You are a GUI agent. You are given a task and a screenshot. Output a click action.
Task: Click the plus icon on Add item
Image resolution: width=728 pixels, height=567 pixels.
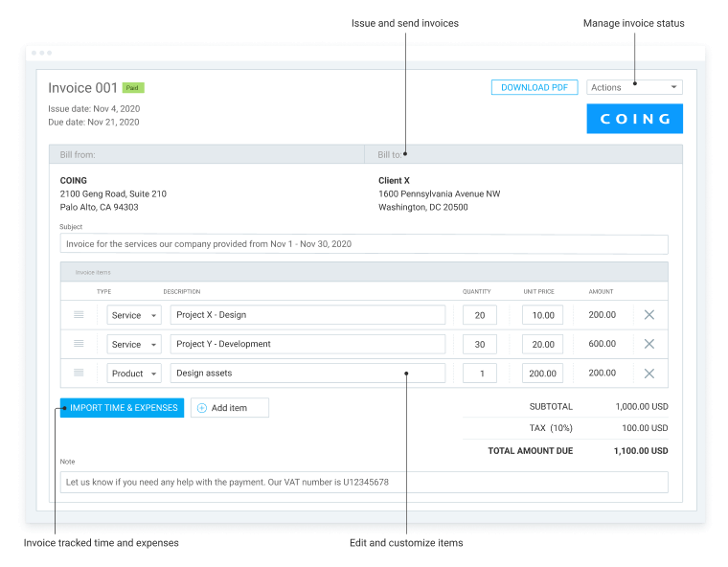point(202,408)
